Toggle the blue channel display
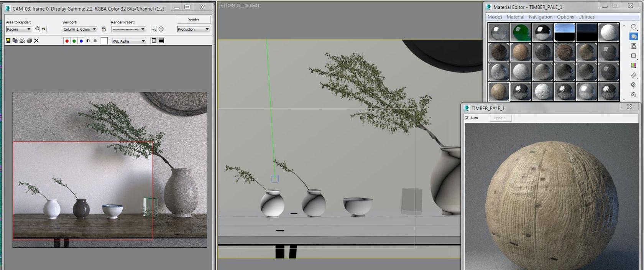Viewport: 644px width, 270px height. 81,41
